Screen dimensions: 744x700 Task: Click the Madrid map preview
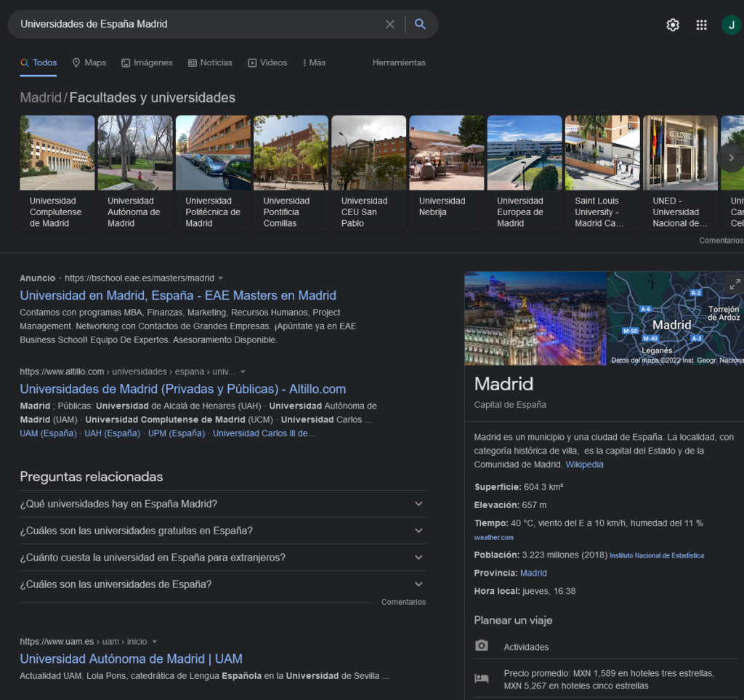coord(676,318)
